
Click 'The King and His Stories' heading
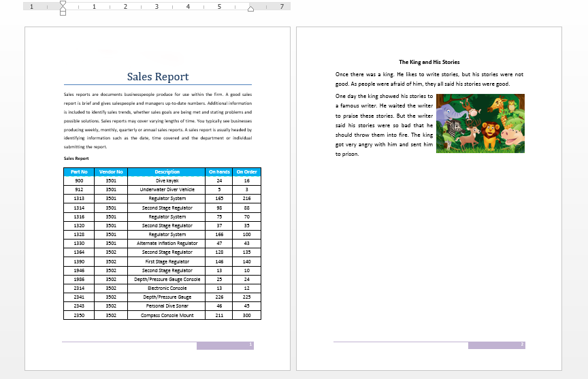tap(429, 62)
